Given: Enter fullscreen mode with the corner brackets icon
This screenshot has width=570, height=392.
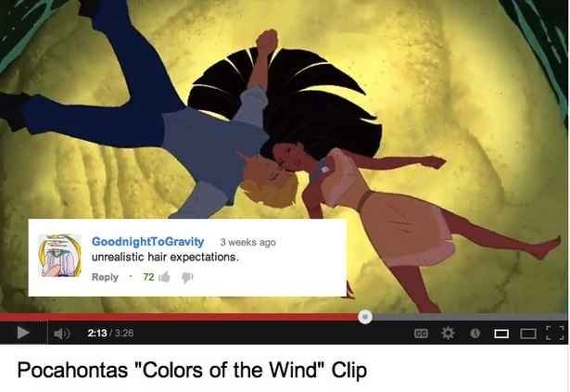Looking at the screenshot, I should pyautogui.click(x=555, y=333).
